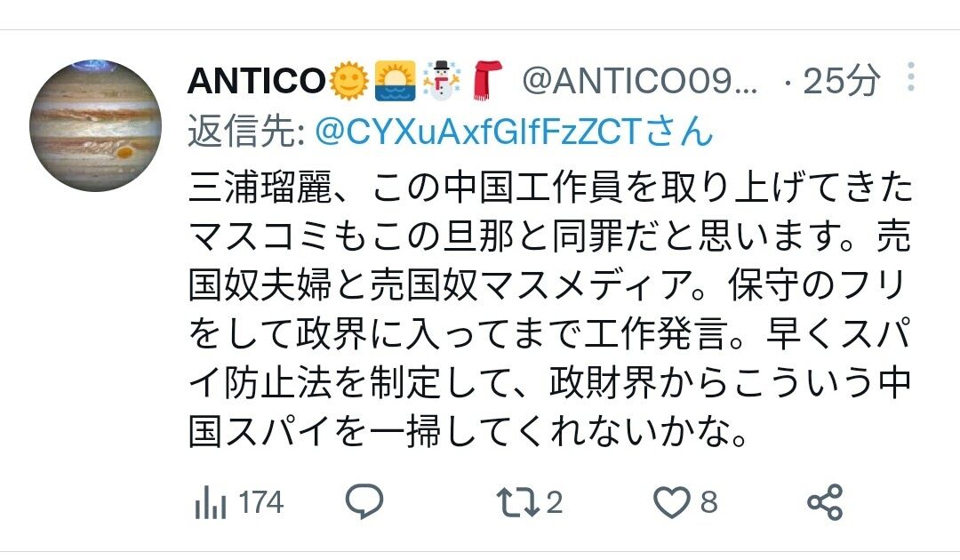960x560 pixels.
Task: Click the 返信先 reply-to label
Action: (x=247, y=131)
